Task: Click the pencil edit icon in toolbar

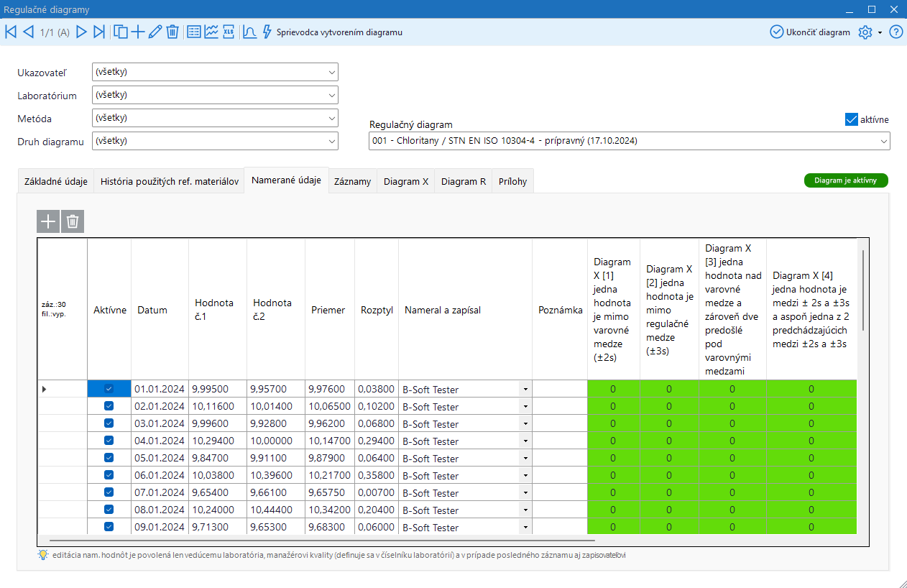Action: pyautogui.click(x=155, y=32)
